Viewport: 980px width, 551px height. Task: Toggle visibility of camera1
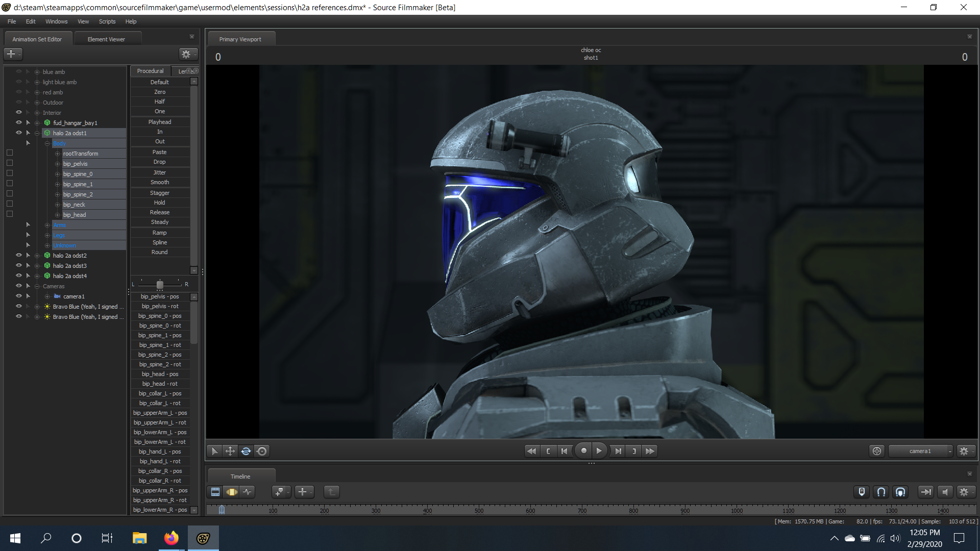pos(19,296)
